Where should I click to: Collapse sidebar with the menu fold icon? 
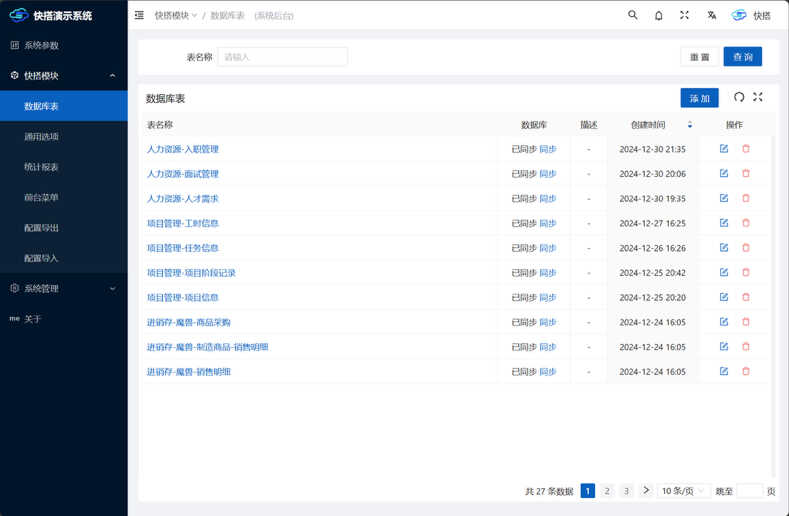tap(139, 15)
